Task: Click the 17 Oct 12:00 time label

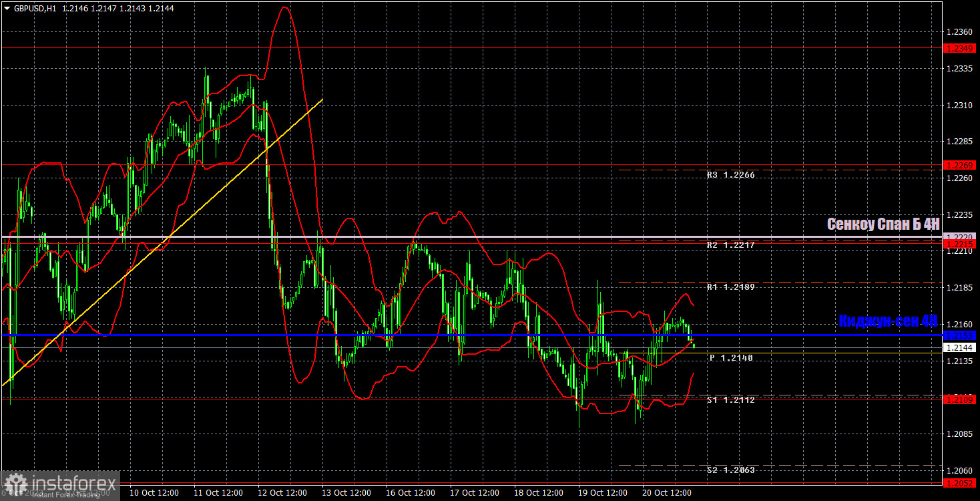Action: tap(474, 493)
